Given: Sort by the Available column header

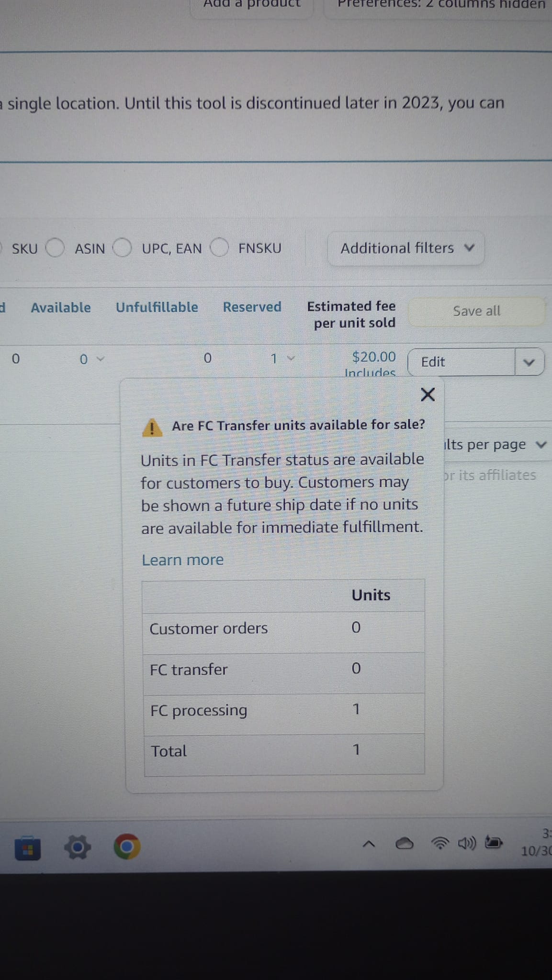Looking at the screenshot, I should coord(61,308).
